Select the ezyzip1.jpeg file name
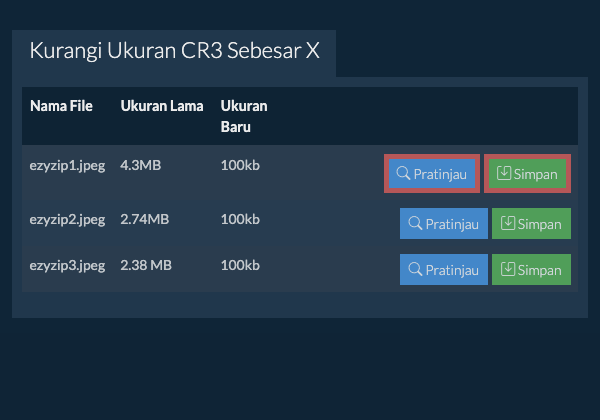 [x=67, y=165]
